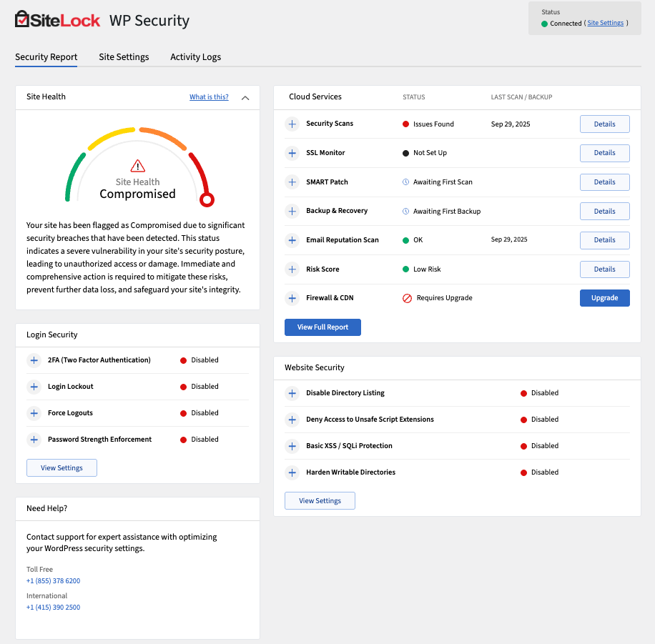Expand the Backup & Recovery row
655x644 pixels.
292,211
